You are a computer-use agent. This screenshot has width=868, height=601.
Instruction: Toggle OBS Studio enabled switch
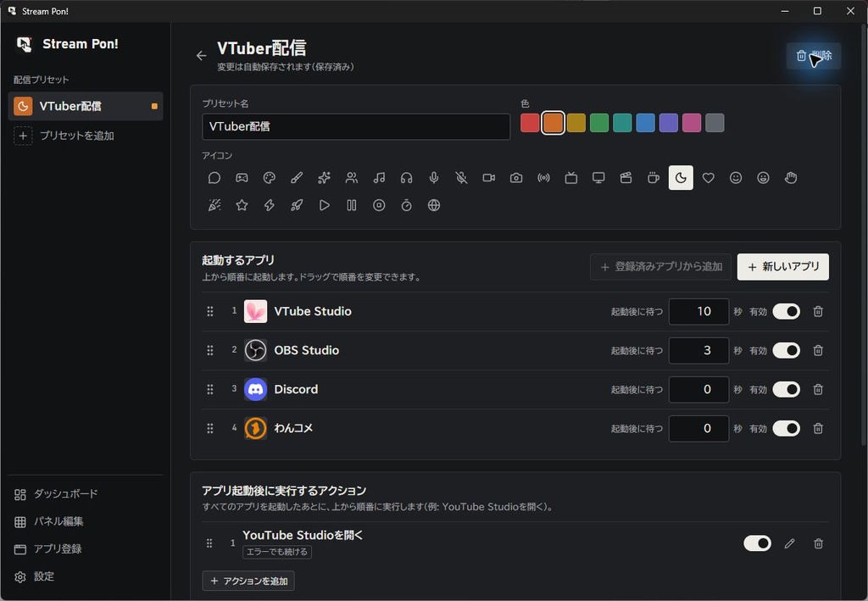click(x=787, y=350)
